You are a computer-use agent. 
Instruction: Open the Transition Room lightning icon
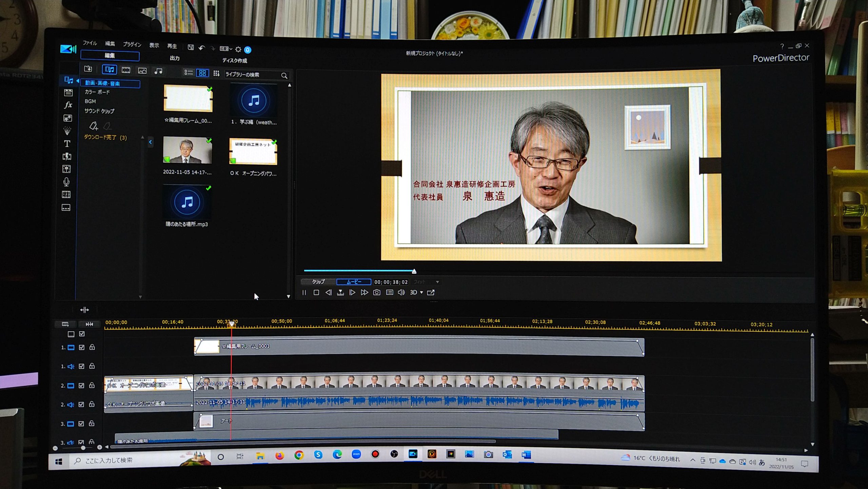[67, 157]
